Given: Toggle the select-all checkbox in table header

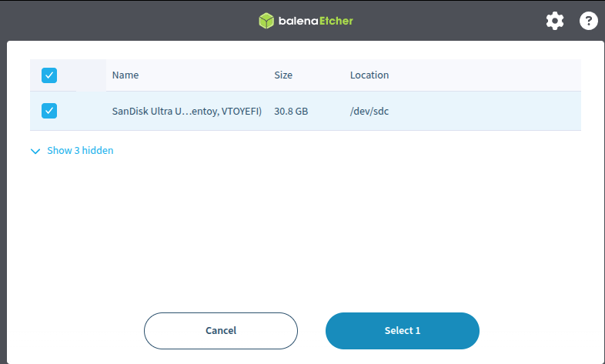Looking at the screenshot, I should coord(49,75).
